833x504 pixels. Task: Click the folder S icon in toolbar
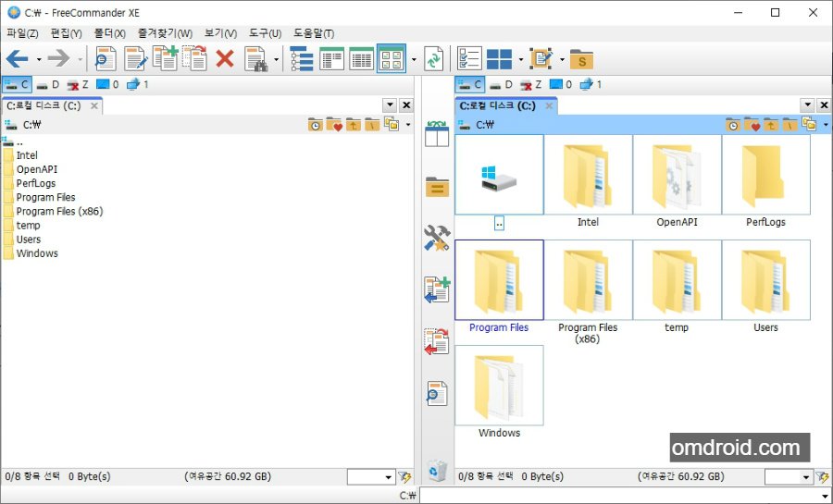tap(581, 59)
